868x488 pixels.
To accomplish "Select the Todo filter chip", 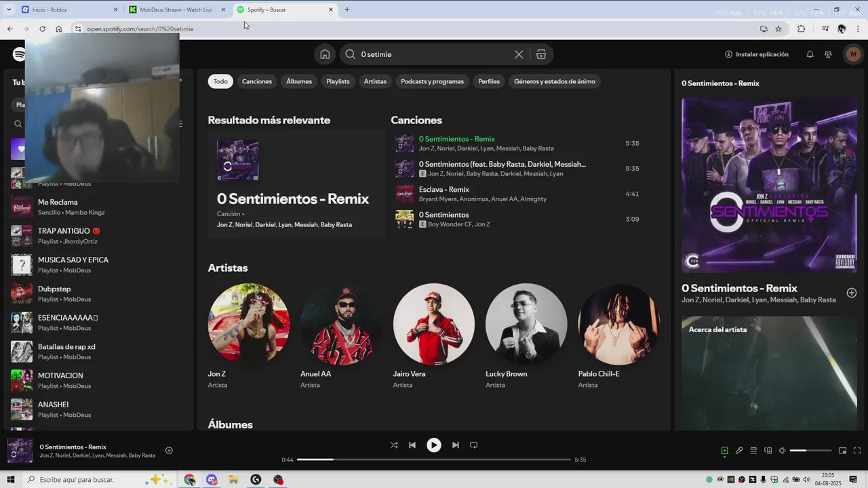I will coord(220,81).
